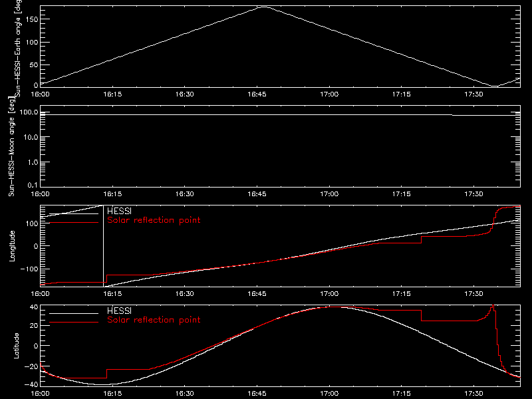Click 16:30 tick under Moon angle plot
Image resolution: width=532 pixels, height=399 pixels.
185,194
